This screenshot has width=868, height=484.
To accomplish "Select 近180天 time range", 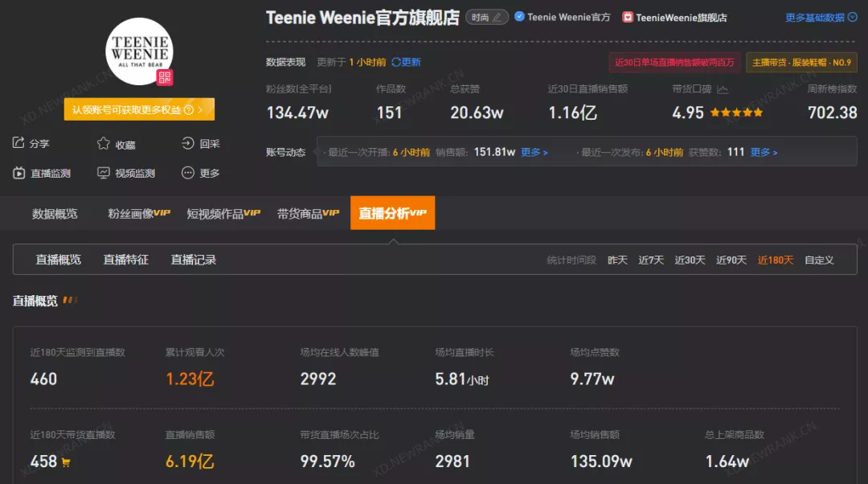I will [x=775, y=260].
